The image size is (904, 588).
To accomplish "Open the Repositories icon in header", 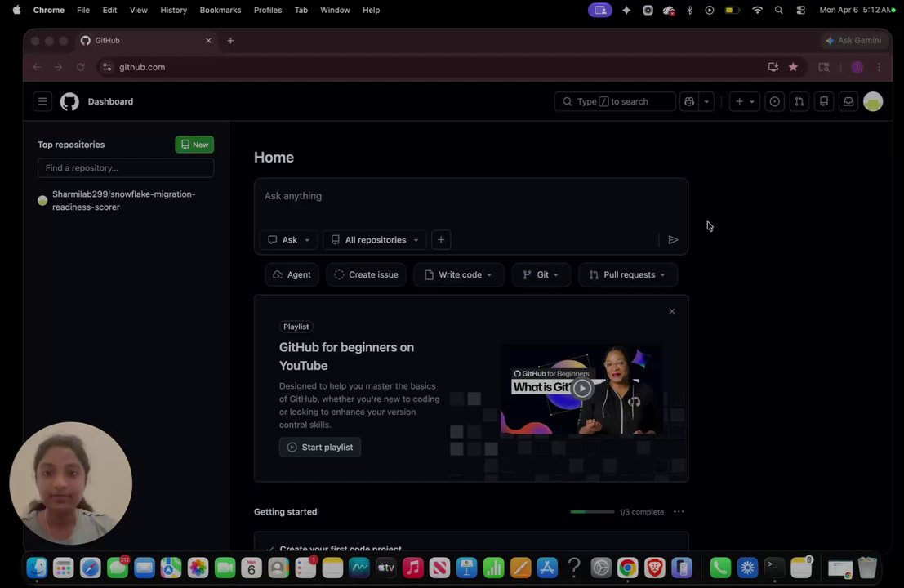I will click(824, 101).
